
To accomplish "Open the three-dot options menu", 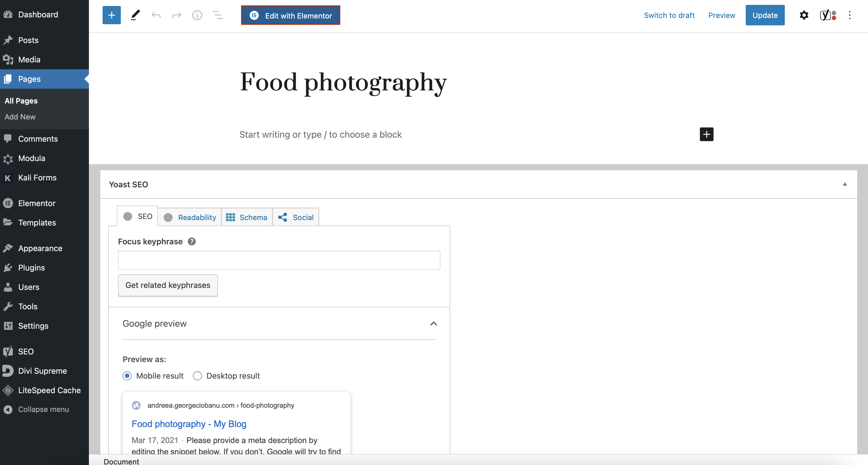I will [x=849, y=15].
